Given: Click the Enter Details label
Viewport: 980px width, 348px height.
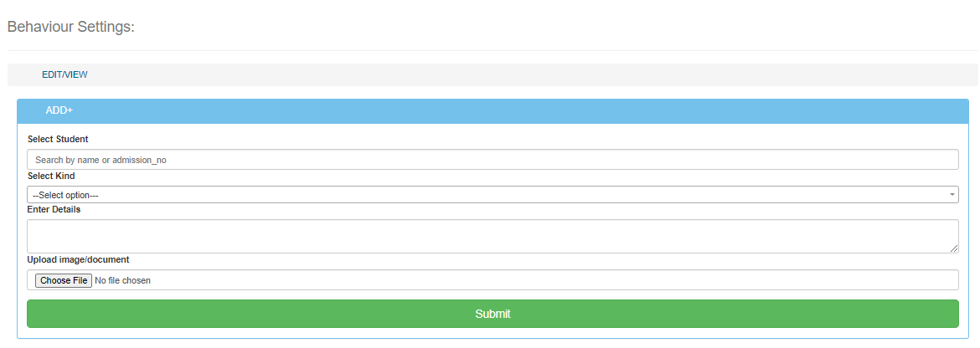Looking at the screenshot, I should (54, 209).
